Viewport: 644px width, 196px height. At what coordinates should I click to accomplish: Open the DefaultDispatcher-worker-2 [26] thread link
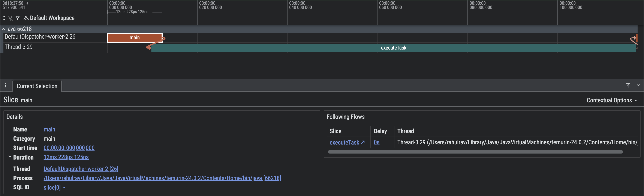coord(81,169)
